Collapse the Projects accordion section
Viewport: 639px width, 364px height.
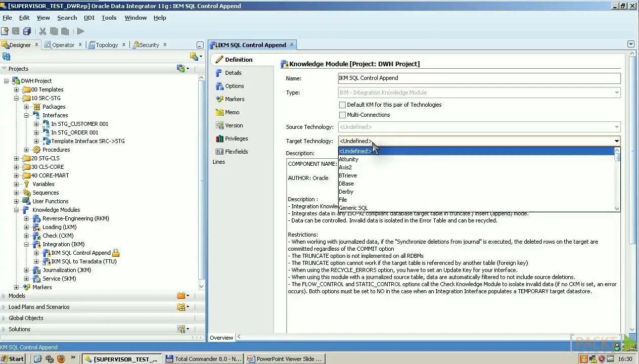tap(4, 68)
